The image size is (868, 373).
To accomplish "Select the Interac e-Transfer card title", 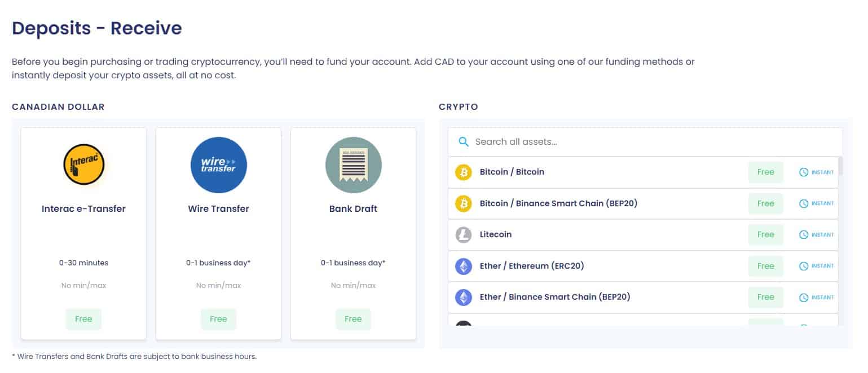I will pyautogui.click(x=83, y=208).
